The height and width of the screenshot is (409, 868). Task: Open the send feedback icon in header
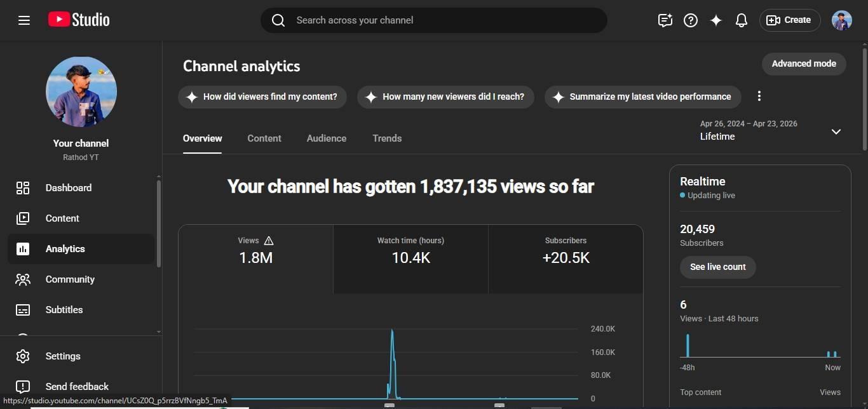coord(665,20)
